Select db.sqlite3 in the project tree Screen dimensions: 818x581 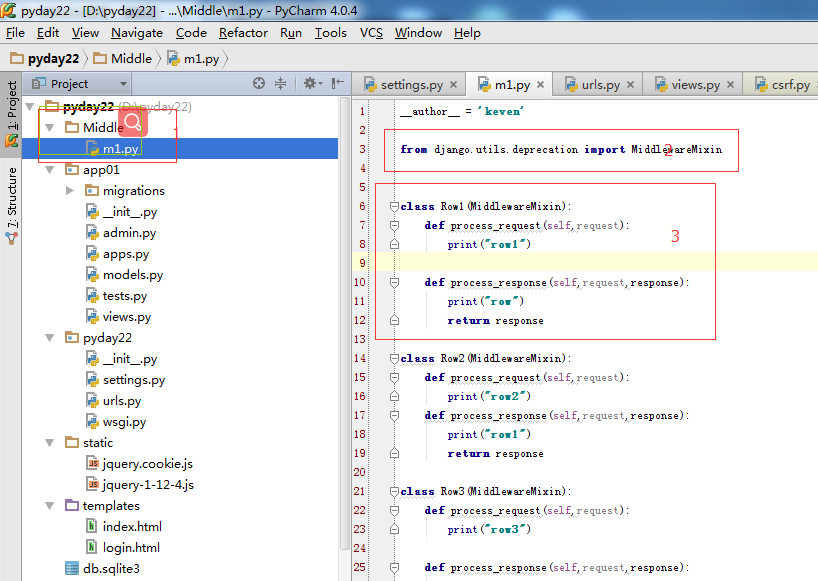click(111, 569)
